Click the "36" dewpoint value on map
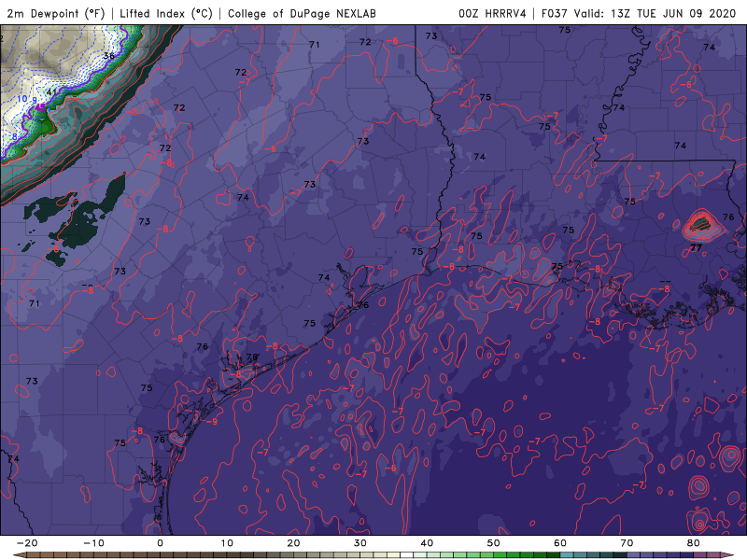The height and width of the screenshot is (560, 747). coord(109,56)
